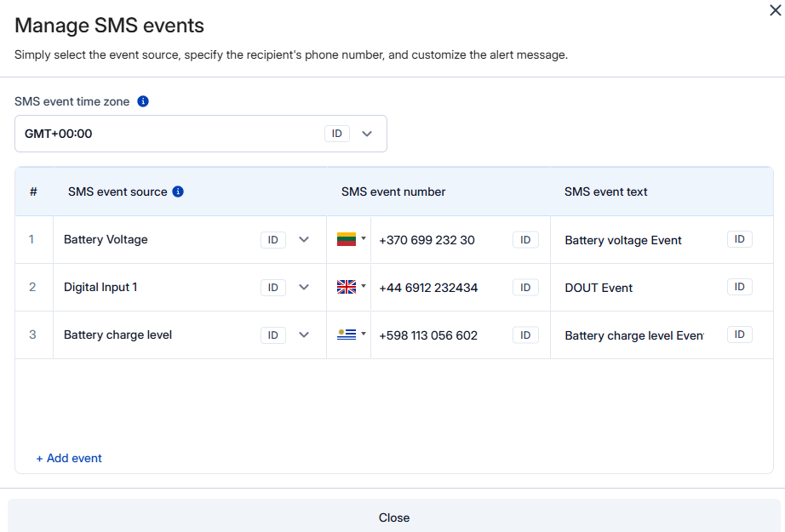785x532 pixels.
Task: Click ID badge beside +44 6912 232434
Action: [x=525, y=288]
